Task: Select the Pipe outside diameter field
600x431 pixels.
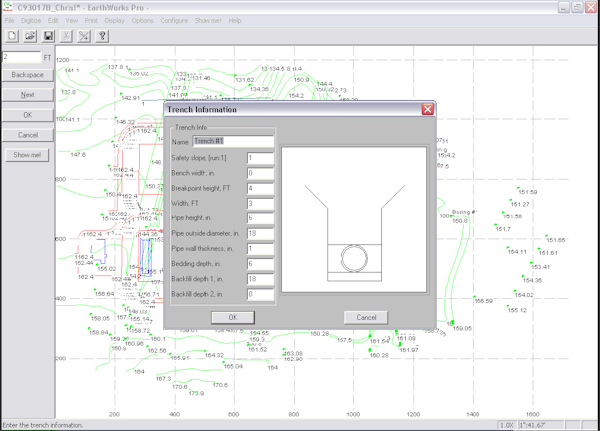Action: click(260, 233)
